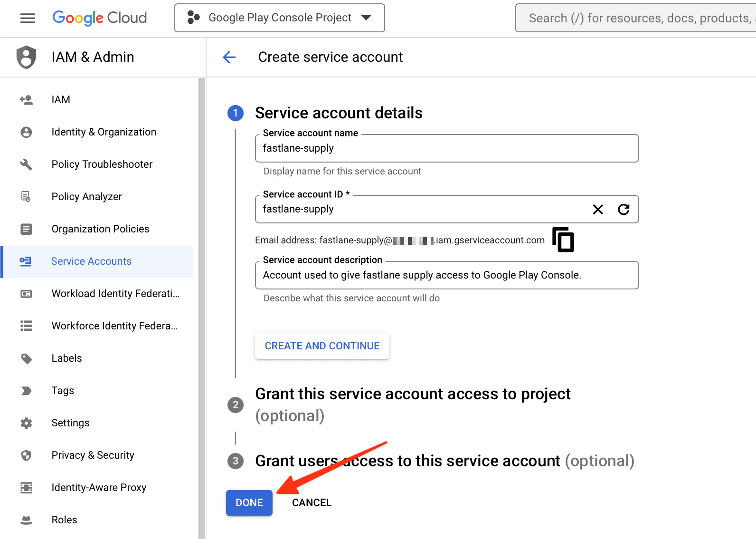Cancel the service account creation

point(312,503)
